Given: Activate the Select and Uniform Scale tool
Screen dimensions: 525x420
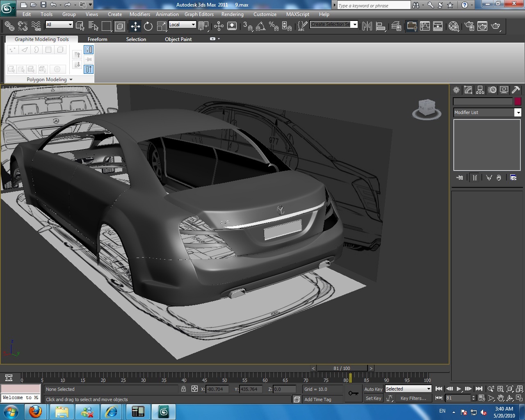Looking at the screenshot, I should pos(162,26).
